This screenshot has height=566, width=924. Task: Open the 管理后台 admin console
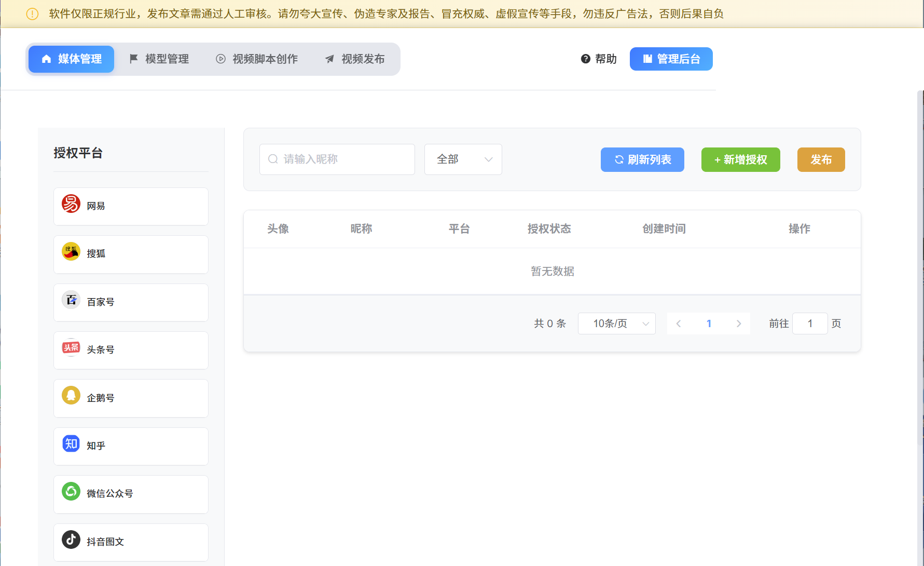point(671,59)
